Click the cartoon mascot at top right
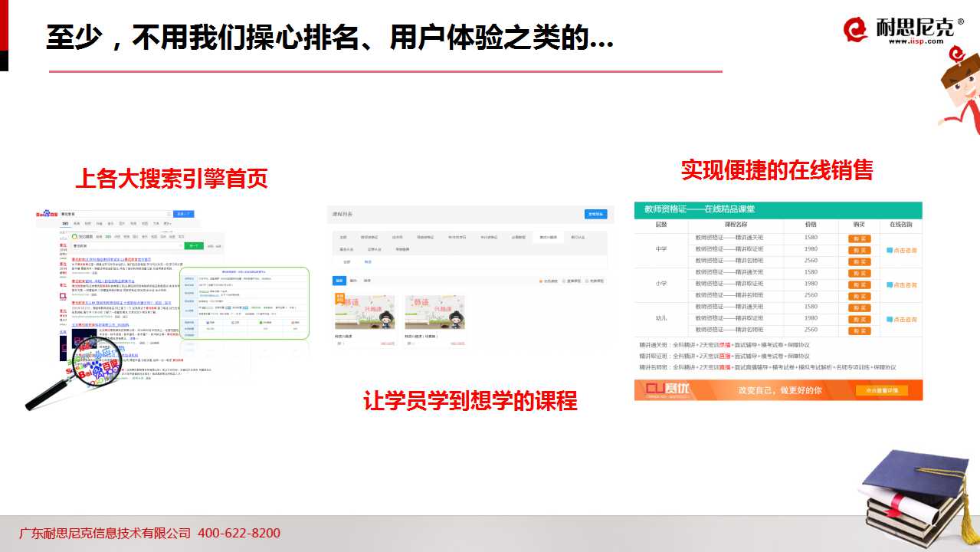The image size is (980, 552). tap(958, 88)
